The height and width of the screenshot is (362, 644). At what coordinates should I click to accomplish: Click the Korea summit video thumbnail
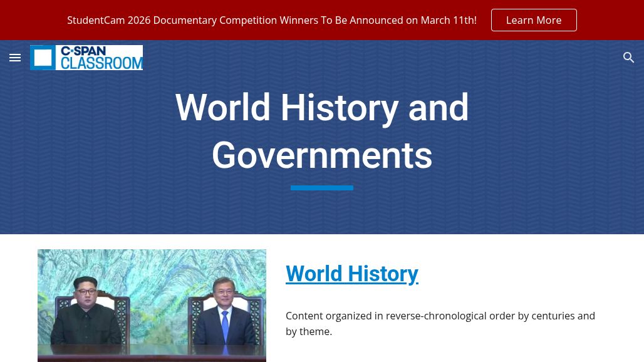point(152,305)
